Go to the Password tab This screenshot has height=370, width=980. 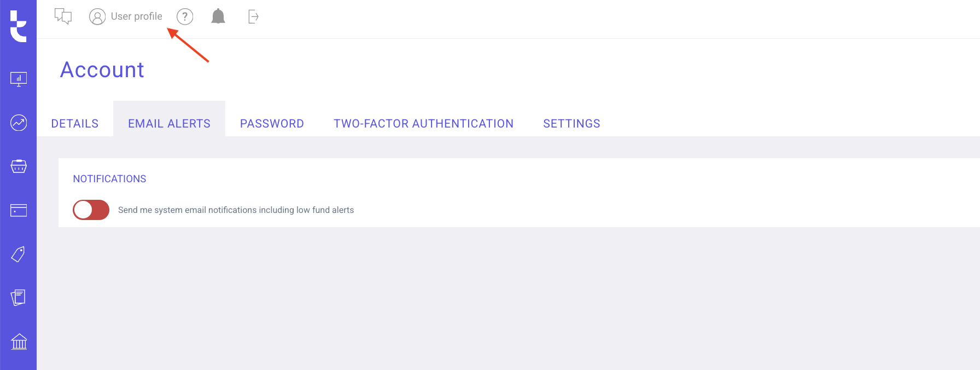(x=272, y=124)
